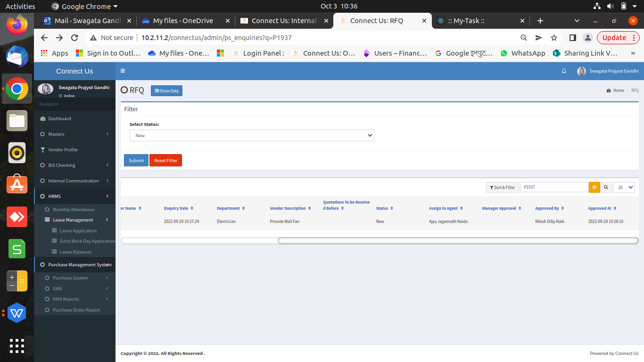Open Thunderbird mail from dock
Viewport: 644px width, 362px height.
point(17,57)
